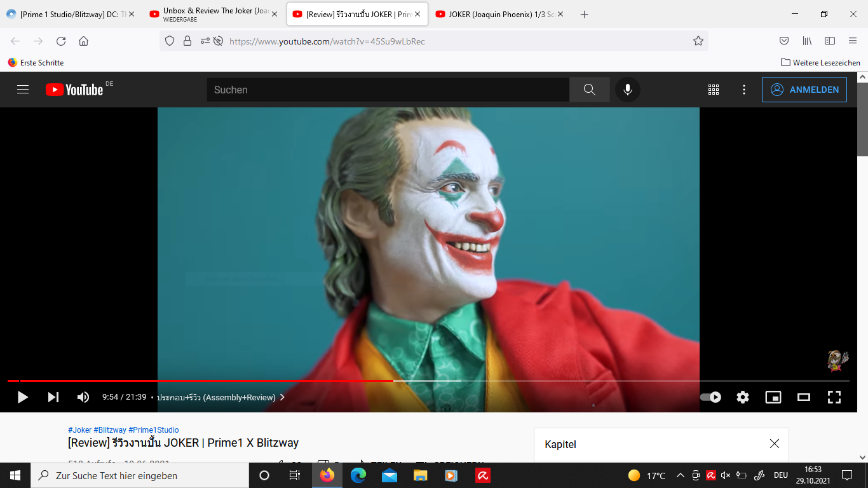Click the ANMELDEN sign-in button

(804, 90)
